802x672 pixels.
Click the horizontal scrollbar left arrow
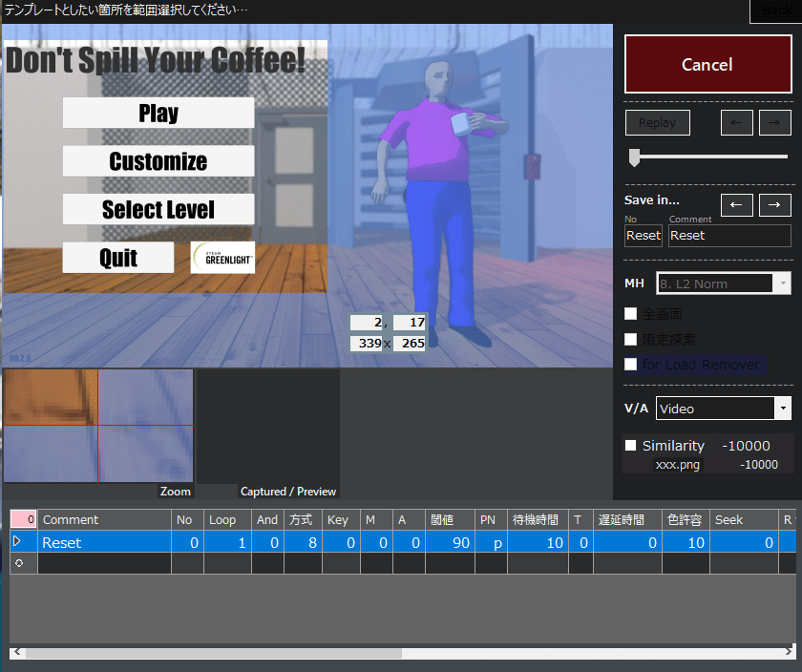17,652
